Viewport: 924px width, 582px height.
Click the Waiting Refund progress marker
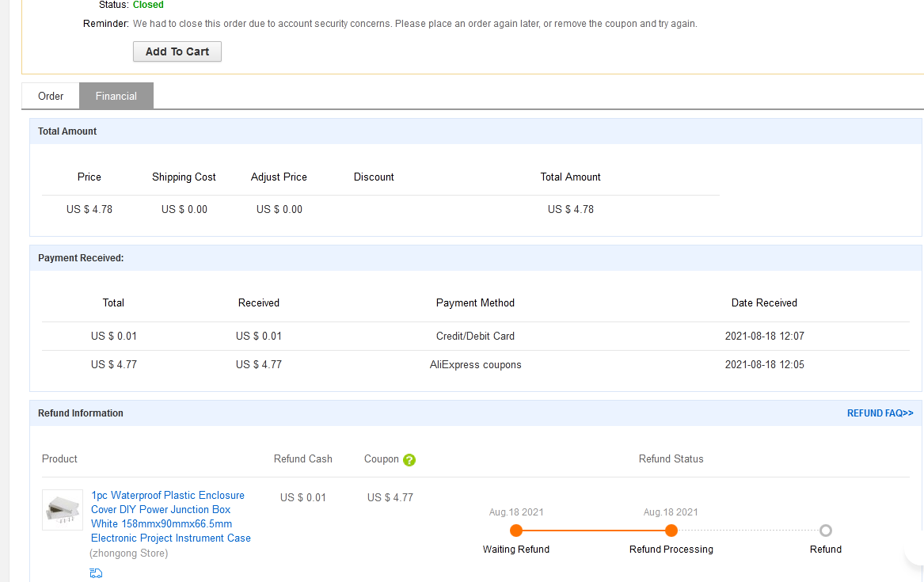pos(516,531)
